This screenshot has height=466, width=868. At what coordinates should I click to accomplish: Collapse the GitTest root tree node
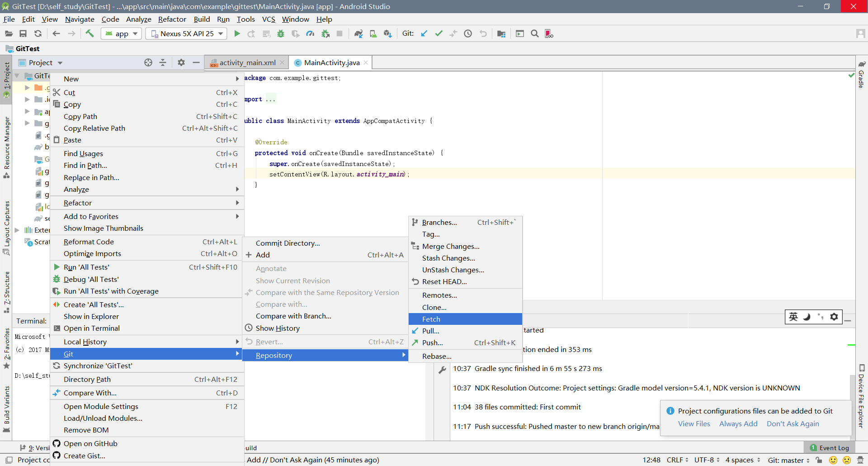click(17, 76)
